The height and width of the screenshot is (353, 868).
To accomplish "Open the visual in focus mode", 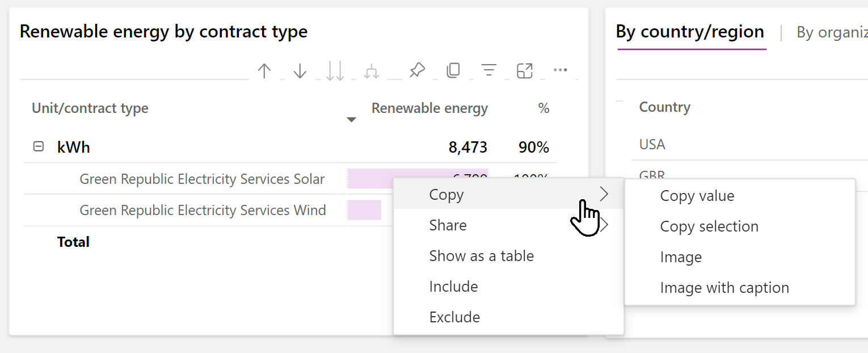I will pyautogui.click(x=524, y=70).
